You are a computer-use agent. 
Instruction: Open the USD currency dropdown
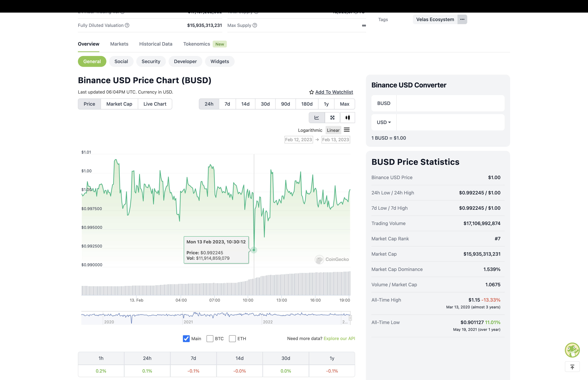point(384,122)
